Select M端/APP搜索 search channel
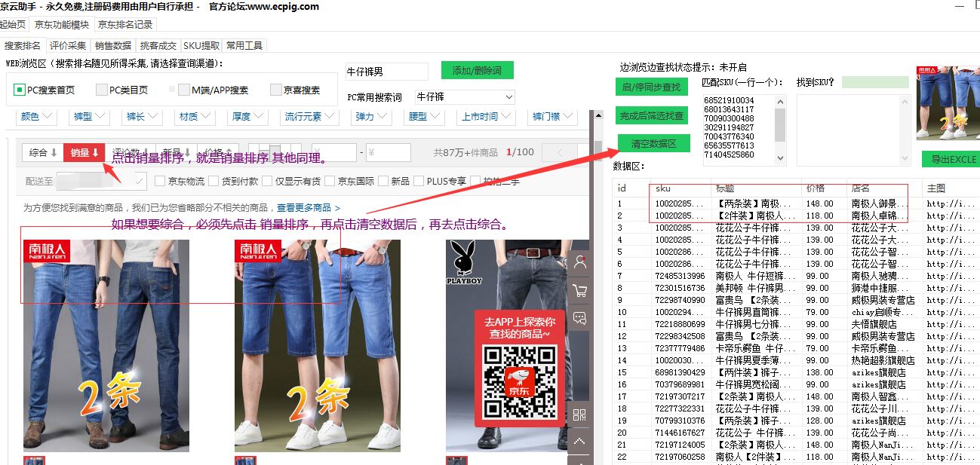 pyautogui.click(x=214, y=90)
